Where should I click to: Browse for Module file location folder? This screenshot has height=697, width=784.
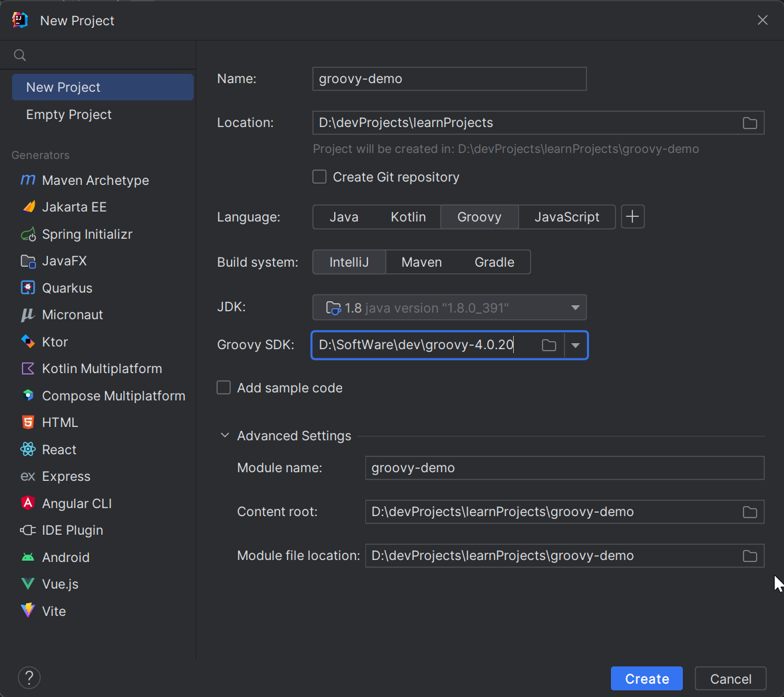pos(749,556)
